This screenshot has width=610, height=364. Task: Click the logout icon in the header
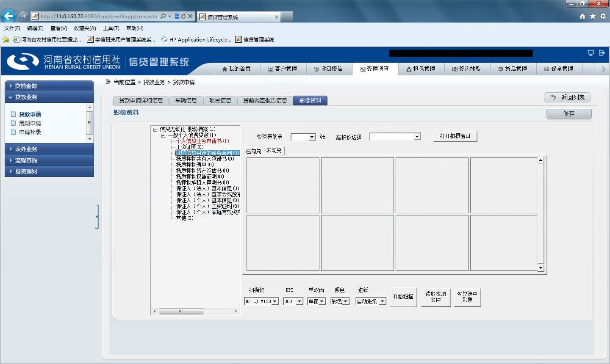(x=602, y=53)
